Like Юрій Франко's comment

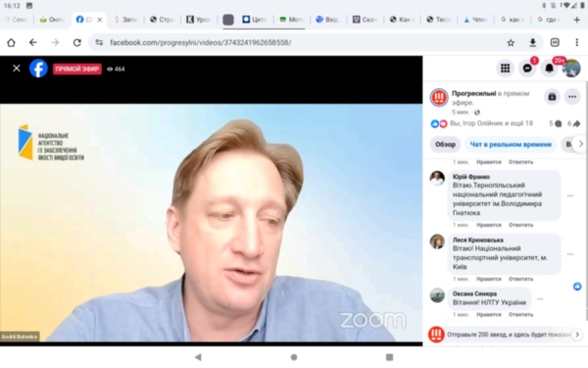click(x=489, y=225)
